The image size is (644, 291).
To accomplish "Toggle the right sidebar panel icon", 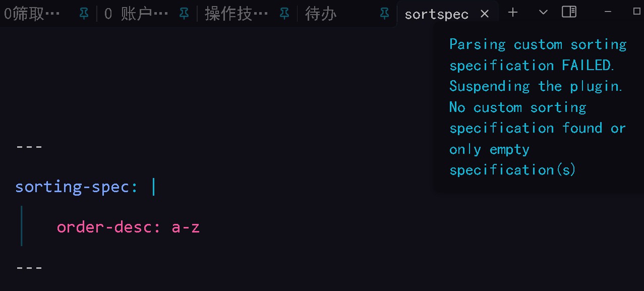I will tap(569, 12).
